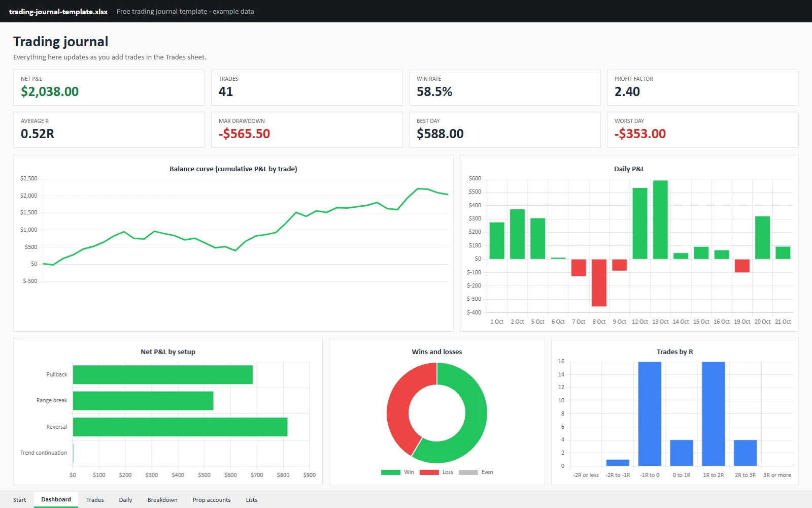Go to the Breakdown sheet tab
The height and width of the screenshot is (508, 812).
[162, 500]
